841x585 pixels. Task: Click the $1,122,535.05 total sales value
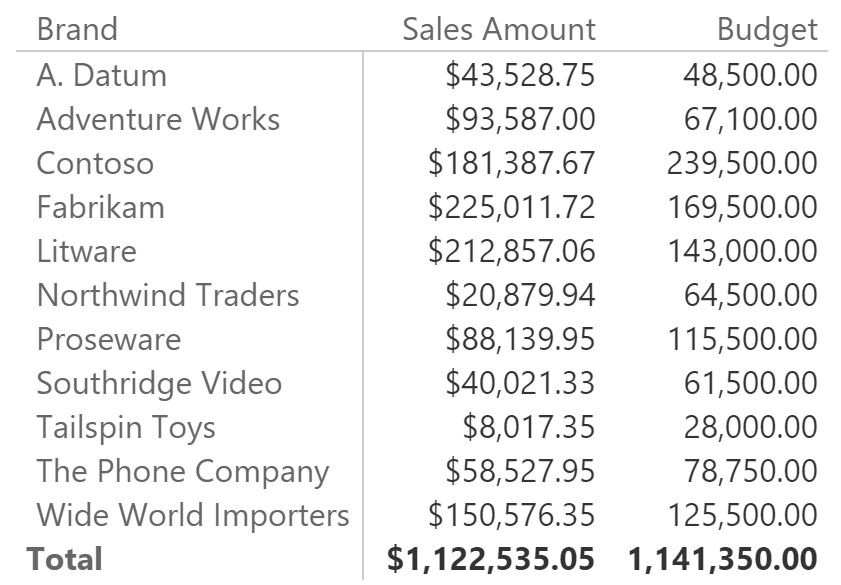491,559
